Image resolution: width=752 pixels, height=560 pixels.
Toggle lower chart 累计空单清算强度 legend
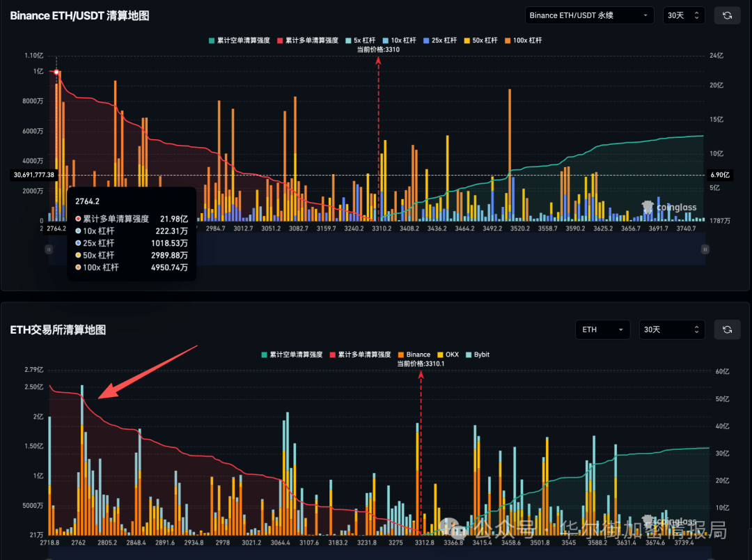coord(292,355)
